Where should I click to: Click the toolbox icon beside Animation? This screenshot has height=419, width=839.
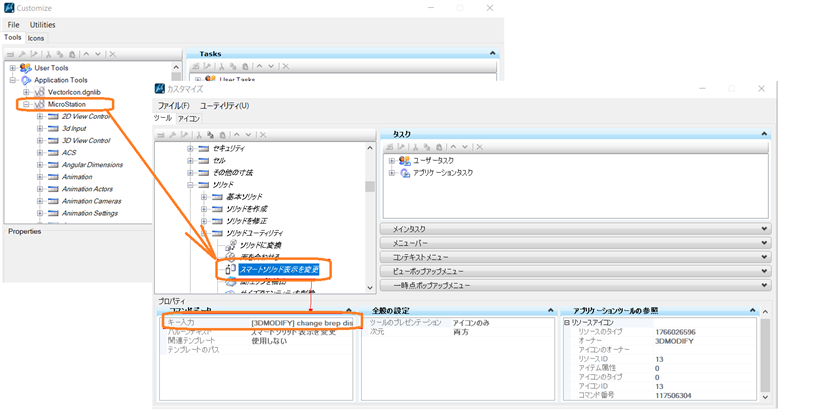pyautogui.click(x=53, y=177)
